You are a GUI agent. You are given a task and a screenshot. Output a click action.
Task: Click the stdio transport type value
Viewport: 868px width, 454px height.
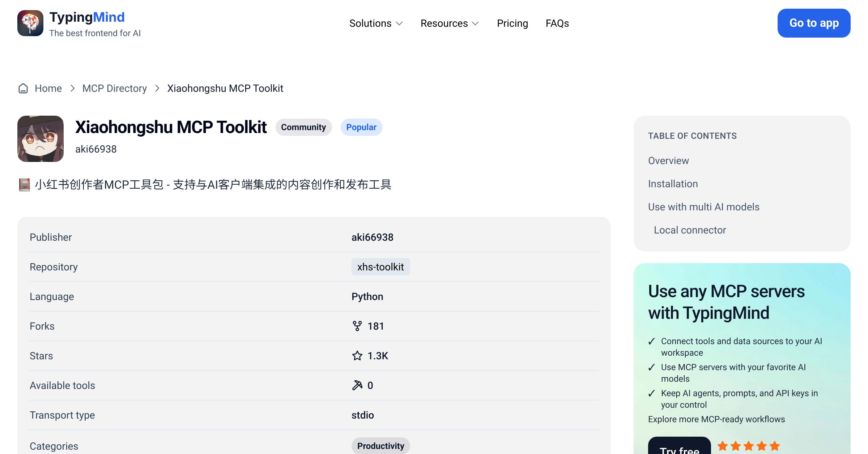[362, 415]
